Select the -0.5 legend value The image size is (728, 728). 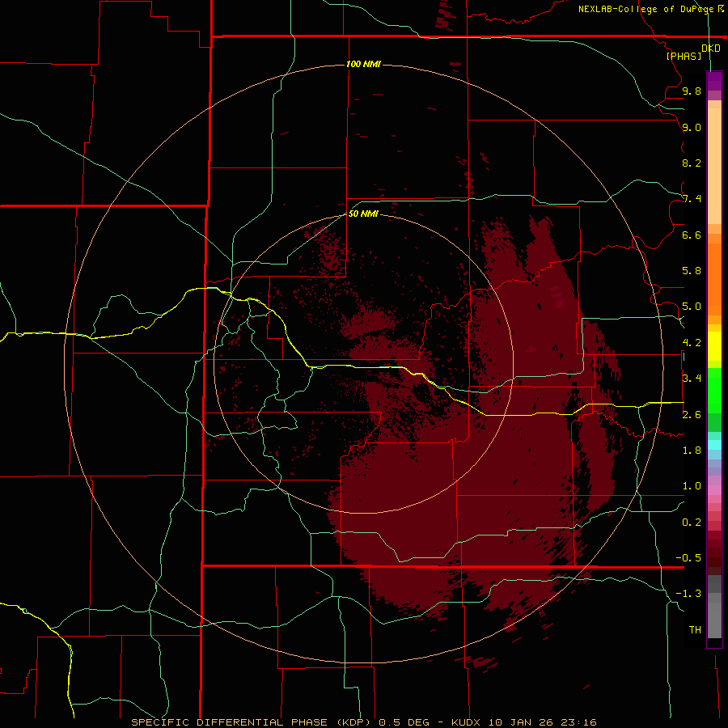click(x=688, y=558)
